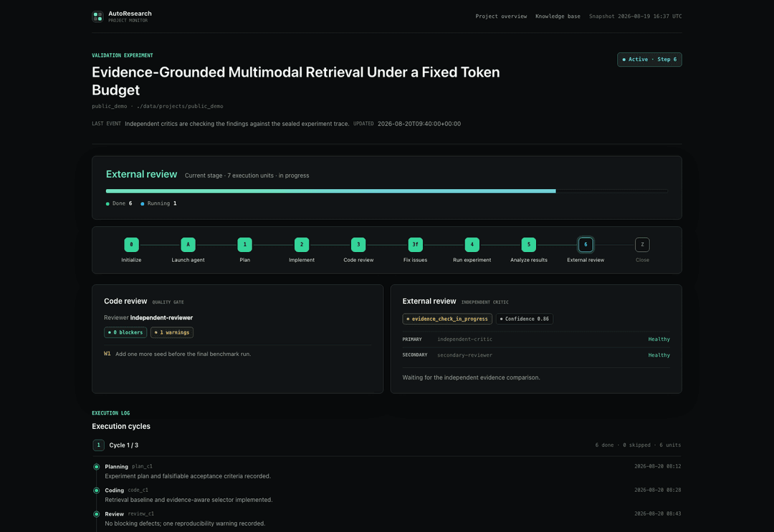Click the Cycle 1 number badge
The image size is (774, 532).
(98, 445)
